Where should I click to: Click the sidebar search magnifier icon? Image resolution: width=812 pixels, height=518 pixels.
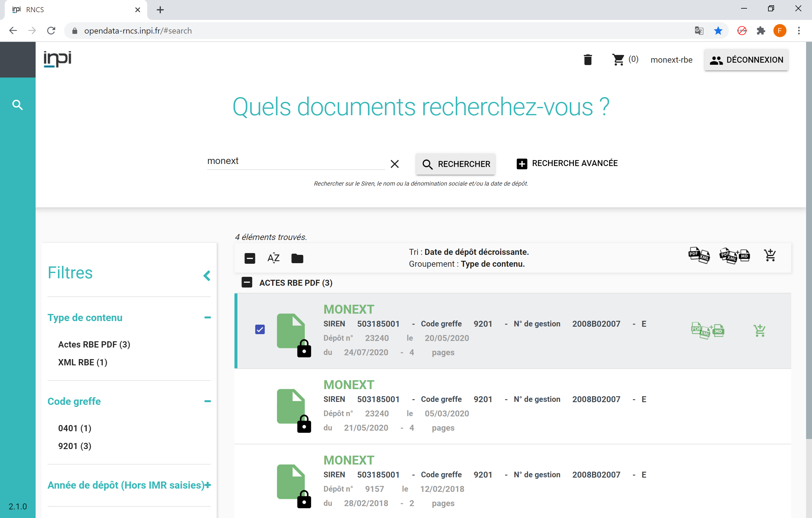pyautogui.click(x=18, y=105)
